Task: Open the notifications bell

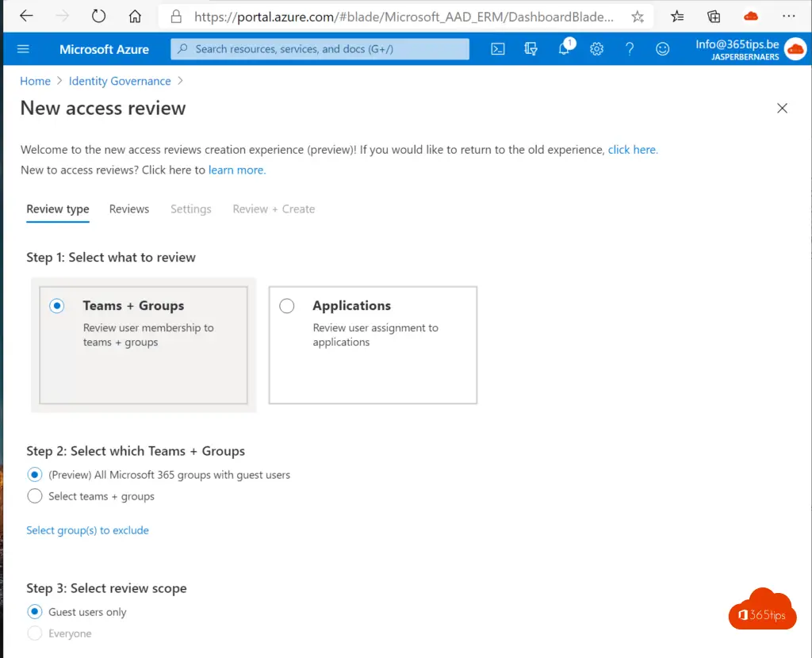Action: tap(564, 49)
